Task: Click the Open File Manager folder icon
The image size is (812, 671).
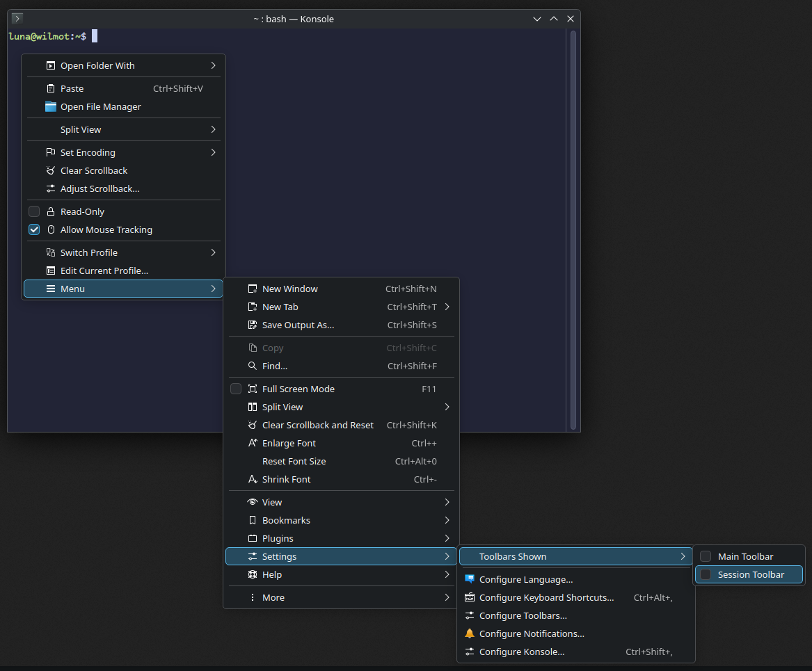Action: point(50,106)
